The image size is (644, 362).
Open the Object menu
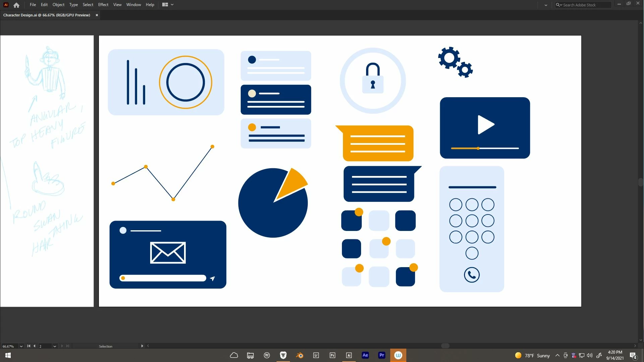pos(58,5)
